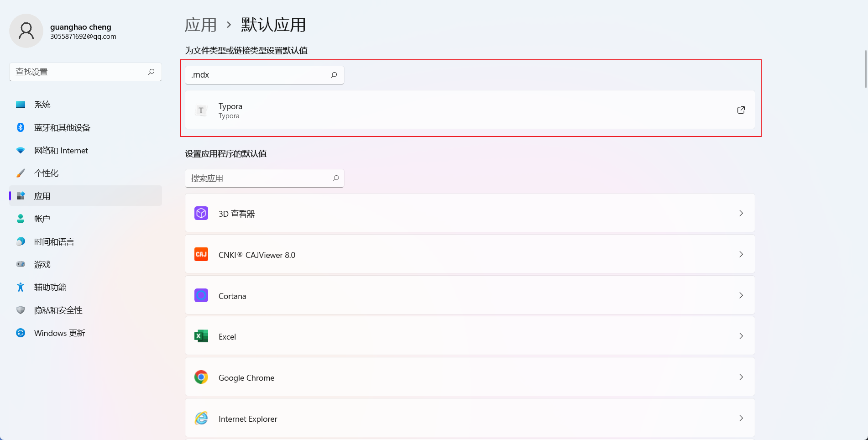Expand 3D 查看器 row chevron

(741, 213)
